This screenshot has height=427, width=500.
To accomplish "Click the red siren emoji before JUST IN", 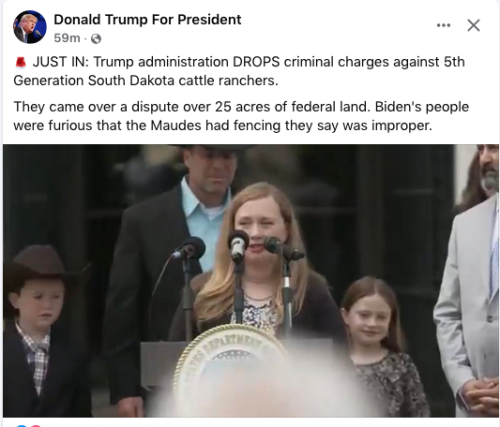I will pyautogui.click(x=21, y=62).
